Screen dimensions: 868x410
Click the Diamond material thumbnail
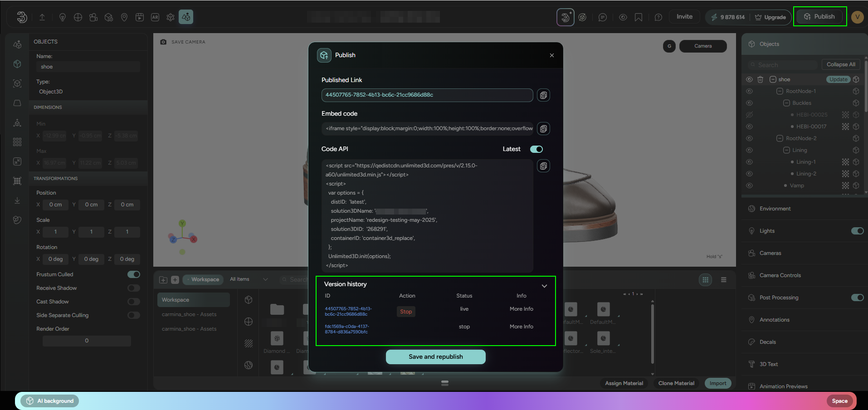(x=277, y=339)
